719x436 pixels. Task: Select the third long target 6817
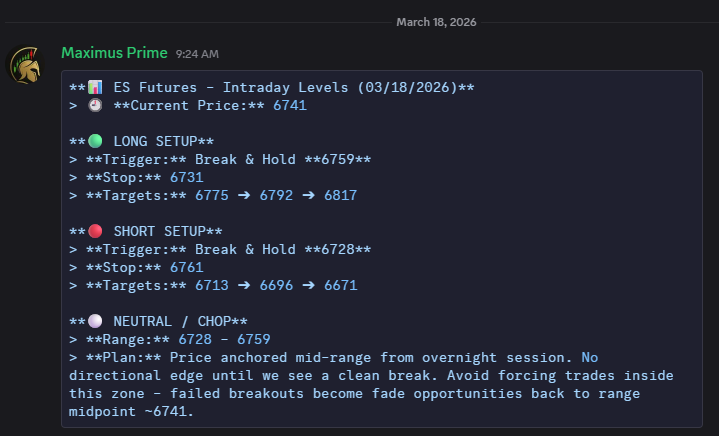(x=340, y=195)
